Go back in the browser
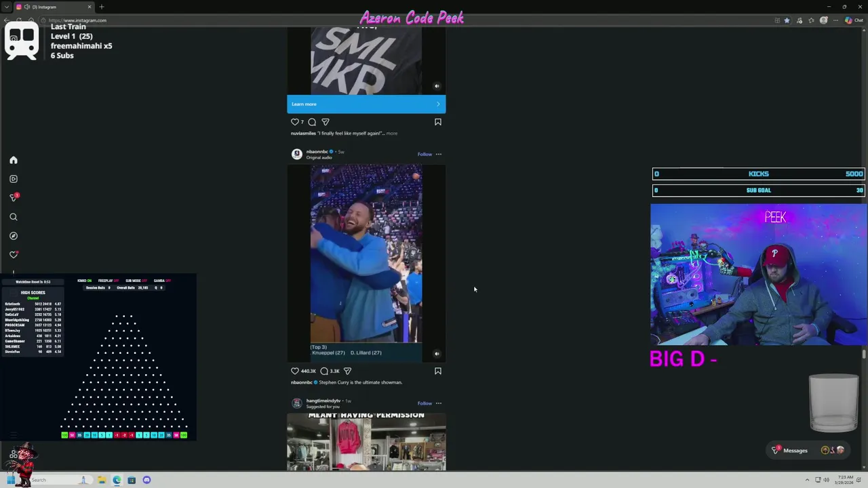 click(6, 20)
